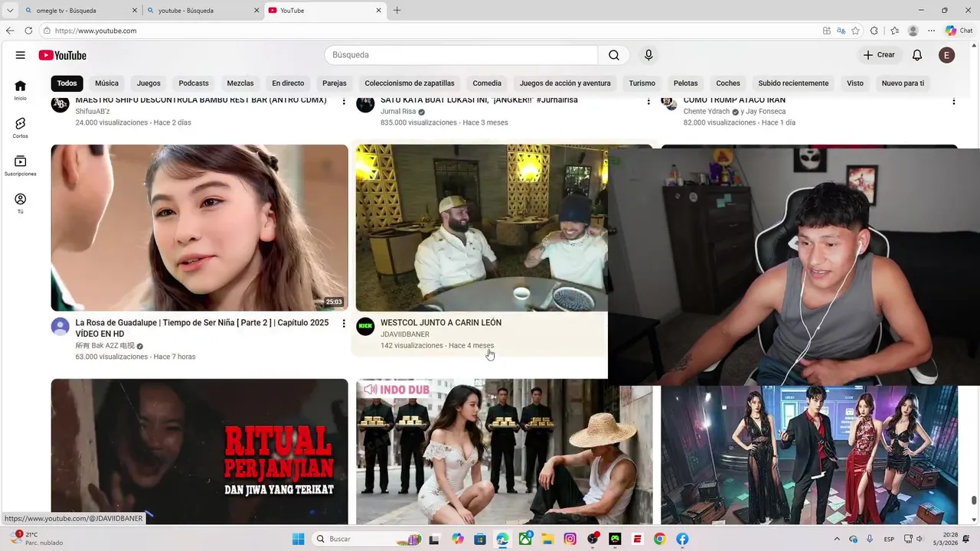The image size is (980, 551).
Task: Select the Mezclas filter chip
Action: tap(240, 83)
